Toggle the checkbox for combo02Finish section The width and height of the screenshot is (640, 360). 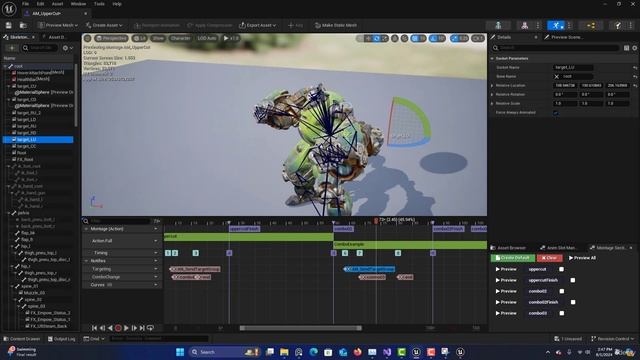573,302
